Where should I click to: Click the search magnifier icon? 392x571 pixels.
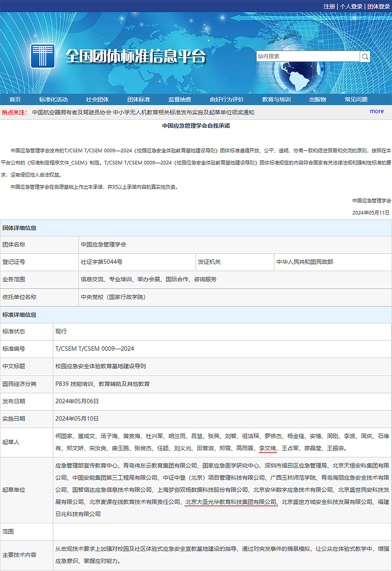coord(365,56)
